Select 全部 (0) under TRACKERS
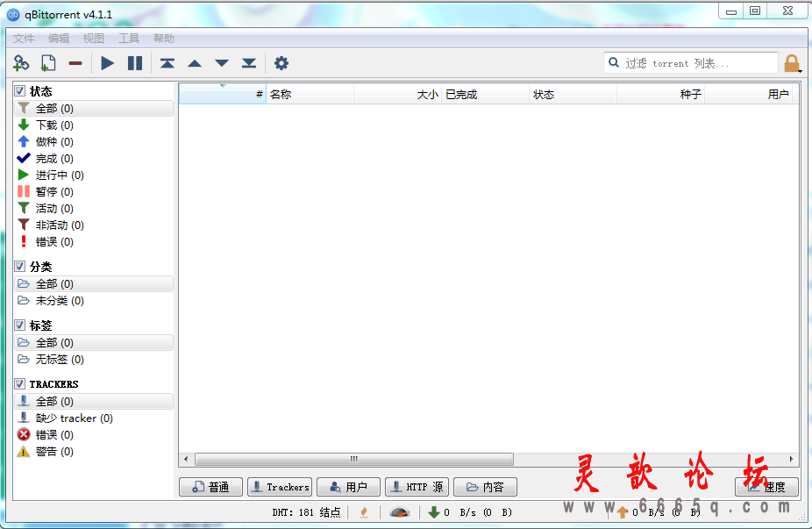 coord(94,401)
